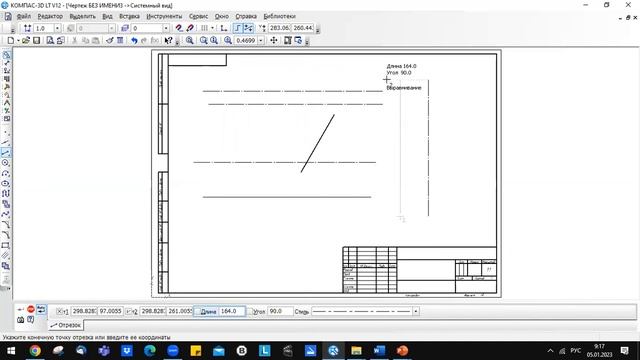Select the Point tool in the side panel
This screenshot has width=640, height=360.
(6, 132)
